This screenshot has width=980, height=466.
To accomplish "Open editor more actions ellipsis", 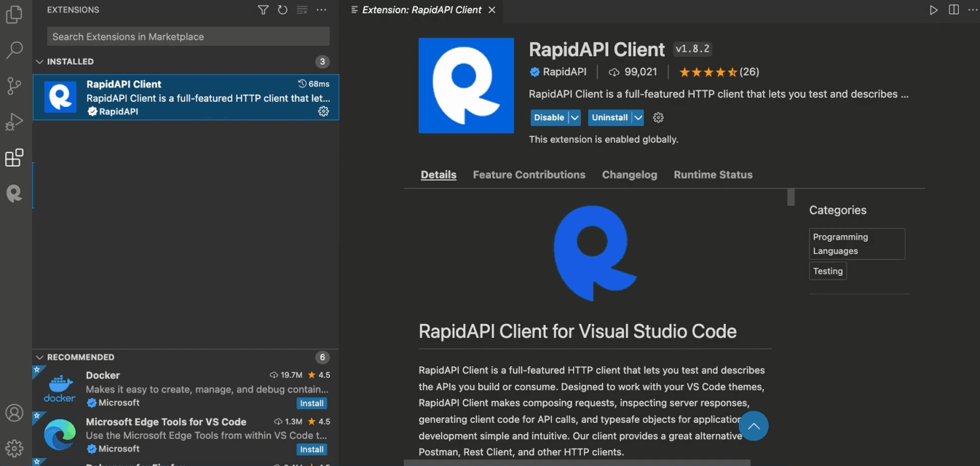I will [x=971, y=10].
